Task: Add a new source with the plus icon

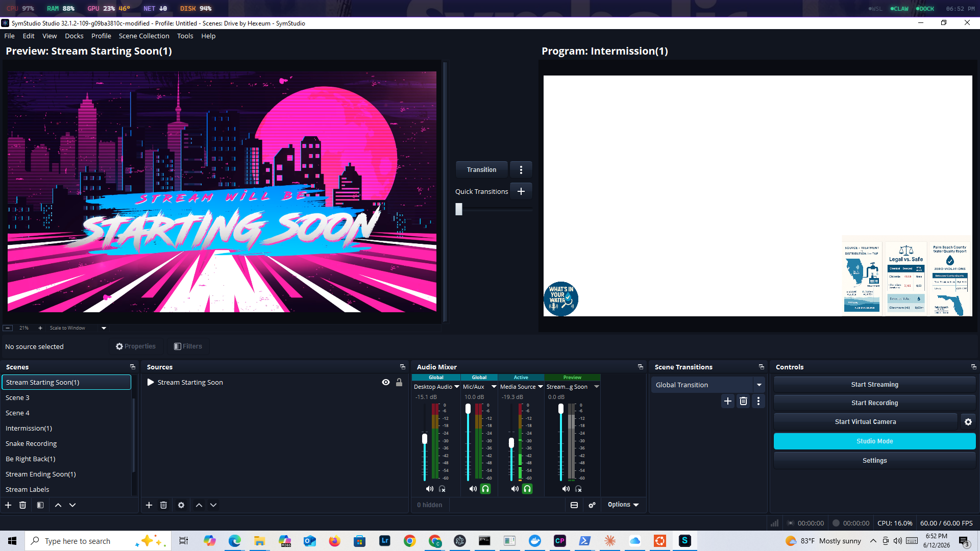Action: click(x=149, y=505)
